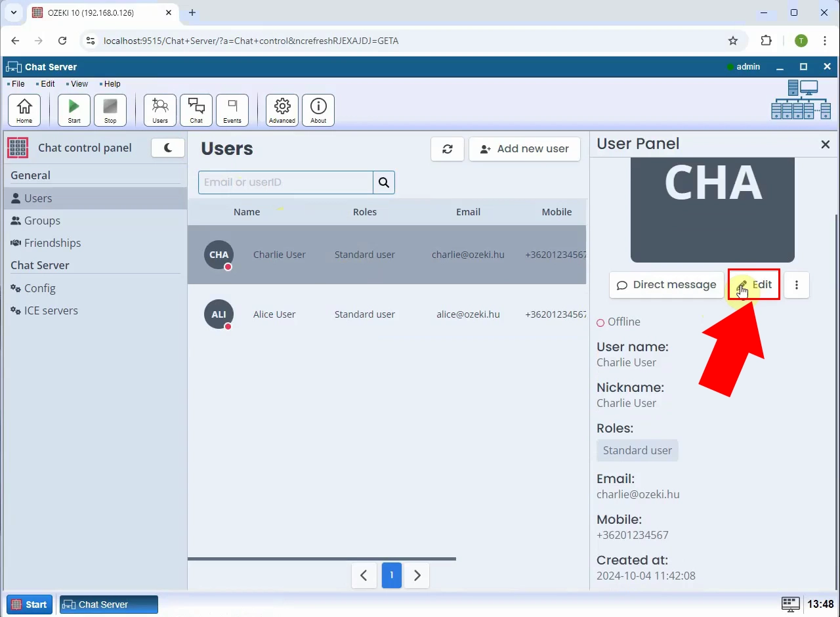Select Users in the sidebar
840x617 pixels.
tap(95, 198)
